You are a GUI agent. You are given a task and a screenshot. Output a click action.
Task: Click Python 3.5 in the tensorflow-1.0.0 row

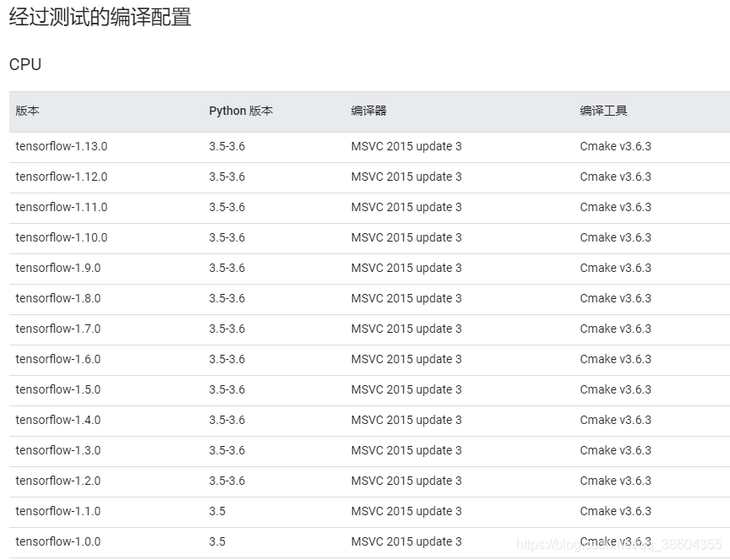point(217,541)
